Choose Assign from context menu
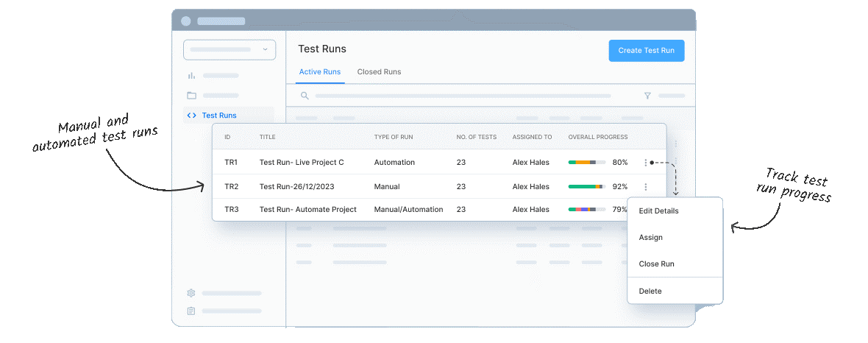This screenshot has width=868, height=343. pos(651,238)
